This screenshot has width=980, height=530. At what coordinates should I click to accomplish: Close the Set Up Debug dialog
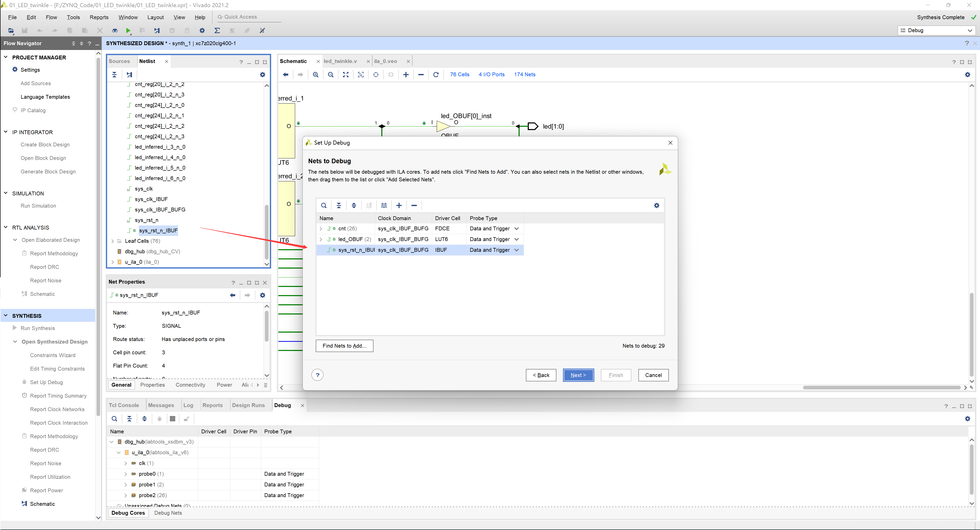click(x=670, y=143)
